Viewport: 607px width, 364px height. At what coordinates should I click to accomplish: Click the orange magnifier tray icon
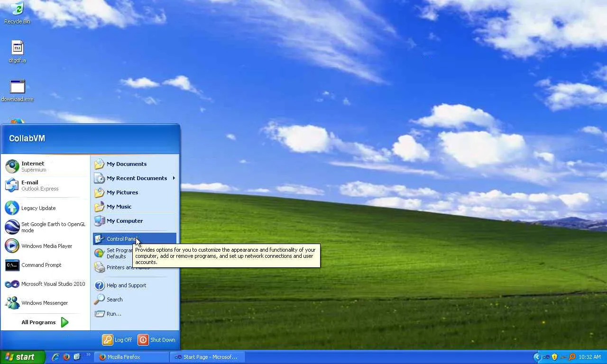[x=572, y=357]
